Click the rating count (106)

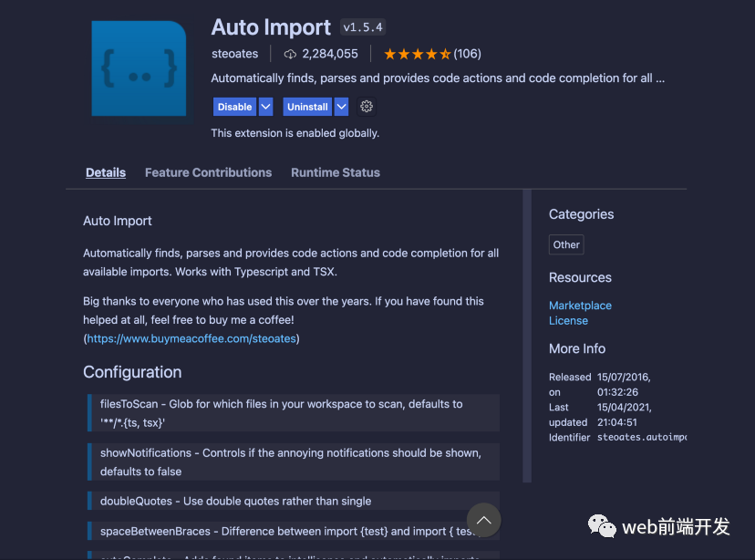point(468,54)
